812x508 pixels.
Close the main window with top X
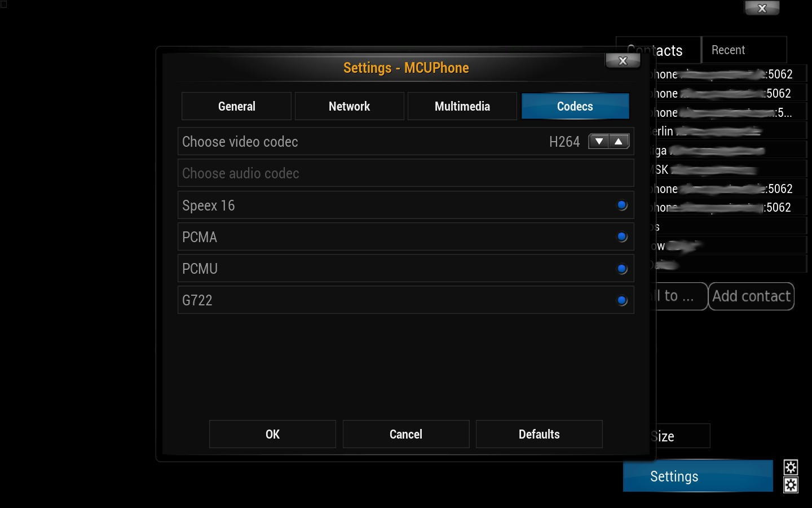[762, 8]
